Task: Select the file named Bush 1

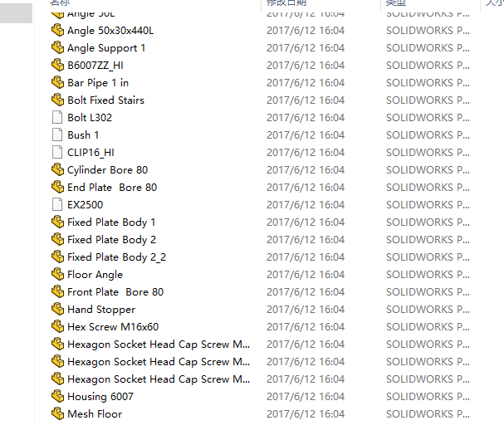Action: 83,135
